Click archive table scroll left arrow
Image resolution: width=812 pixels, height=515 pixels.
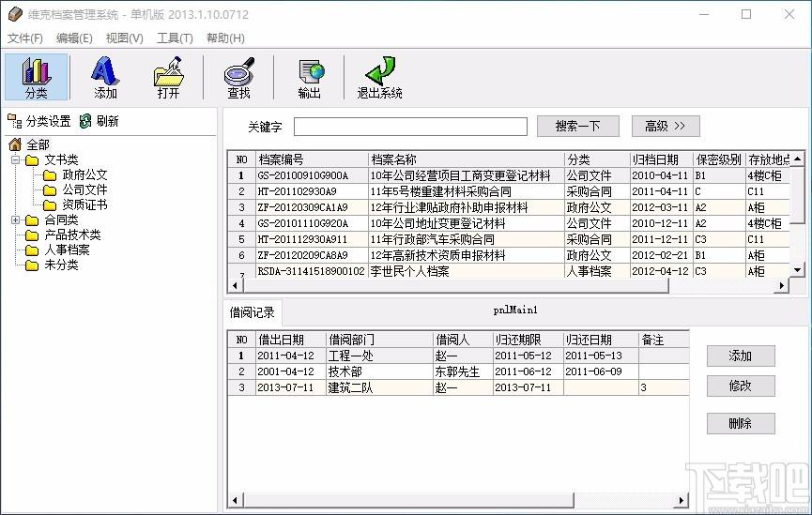coord(235,286)
